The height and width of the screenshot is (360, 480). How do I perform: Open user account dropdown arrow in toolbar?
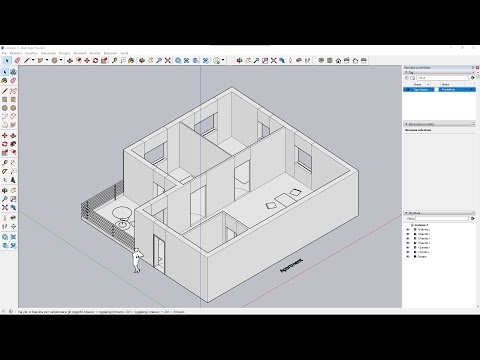tap(223, 60)
